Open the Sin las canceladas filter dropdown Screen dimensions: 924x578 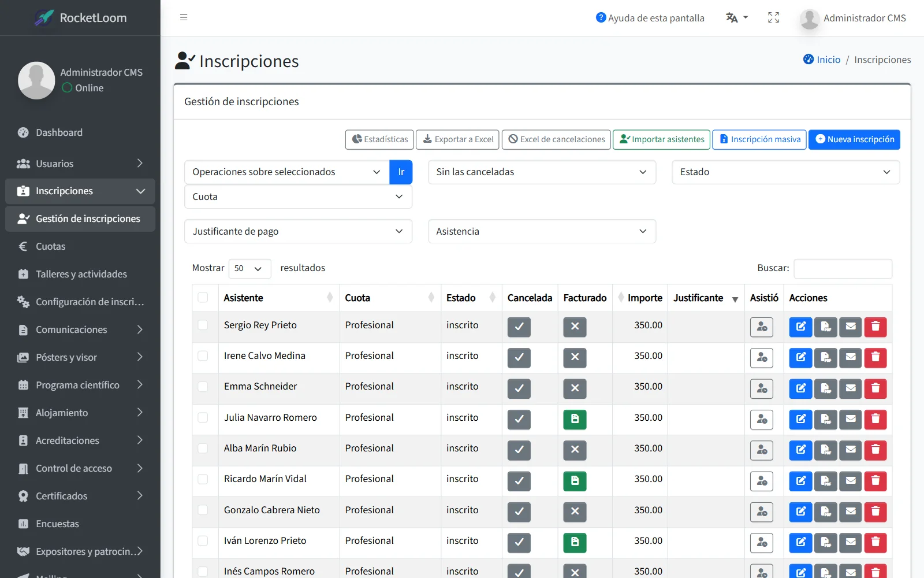click(542, 172)
